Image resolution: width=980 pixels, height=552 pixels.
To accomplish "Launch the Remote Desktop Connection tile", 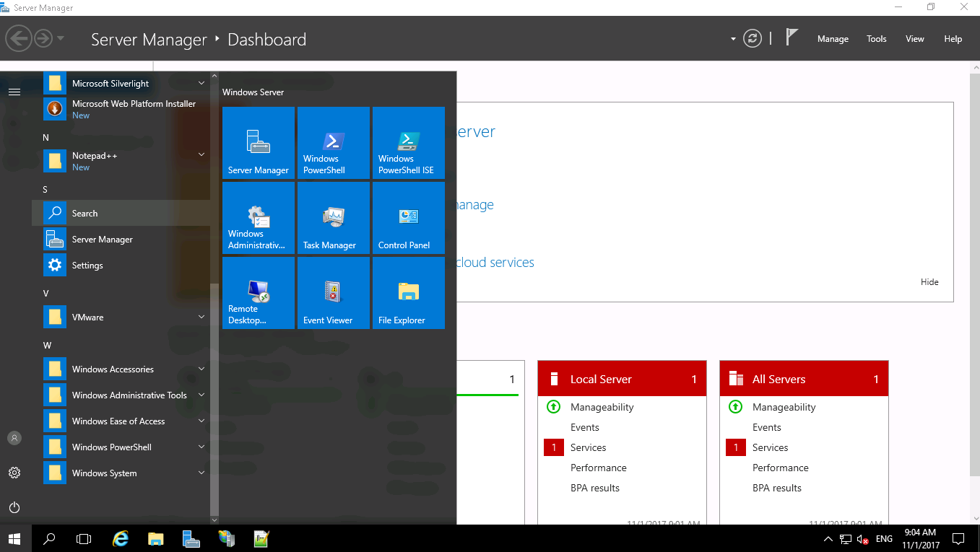I will [x=258, y=293].
